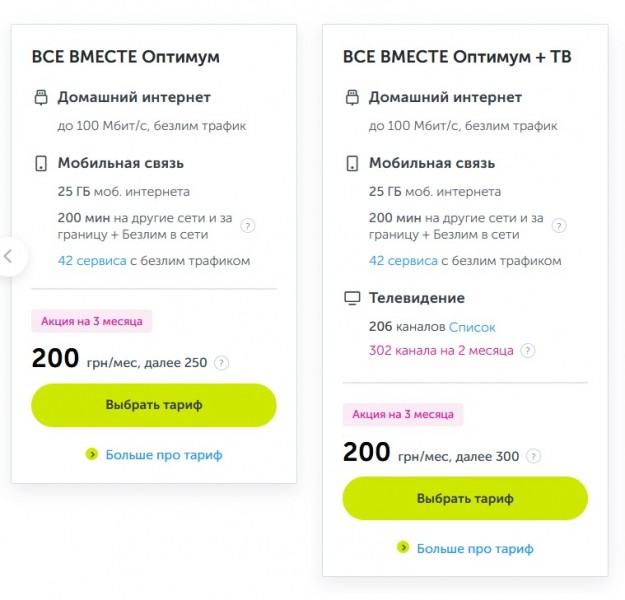Open 'Больше про тариф' link for Оптимум
The image size is (625, 600).
click(x=164, y=455)
